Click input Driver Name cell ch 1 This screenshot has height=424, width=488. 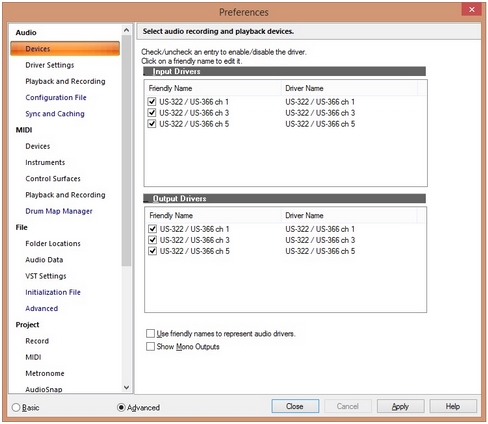coord(320,102)
